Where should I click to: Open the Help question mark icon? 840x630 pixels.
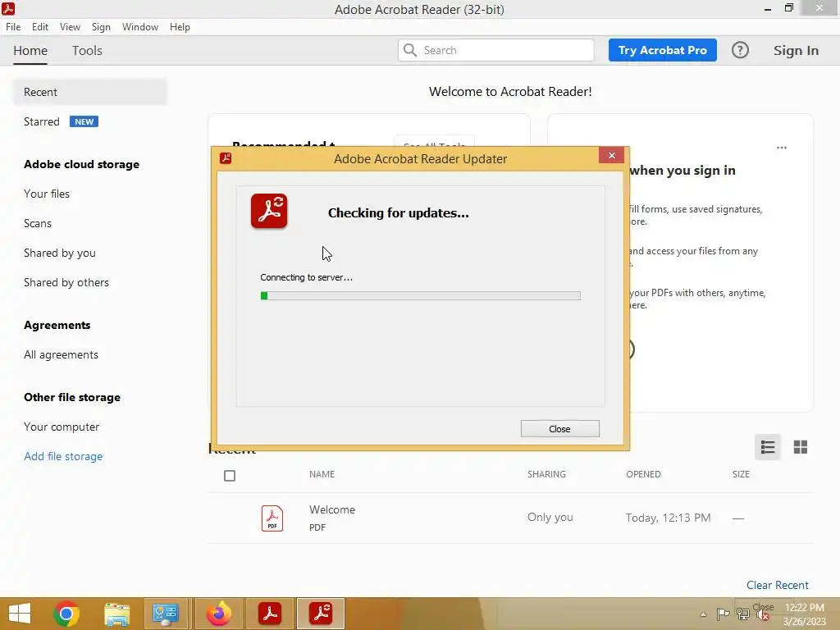tap(740, 50)
